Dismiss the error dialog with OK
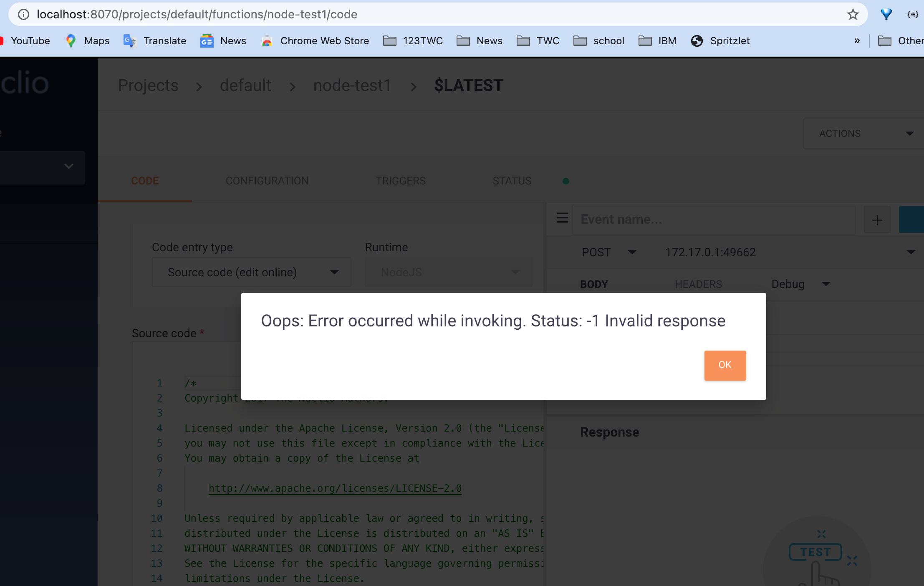This screenshot has width=924, height=586. [725, 365]
